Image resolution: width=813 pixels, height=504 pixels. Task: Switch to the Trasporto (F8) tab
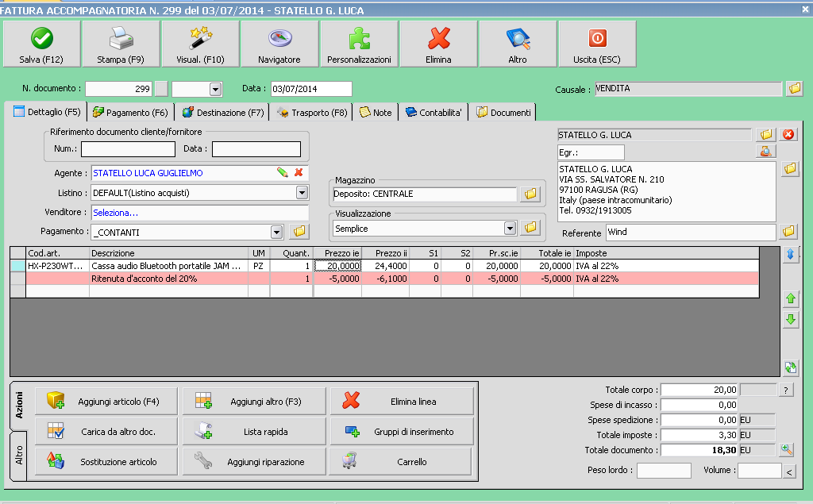[x=311, y=113]
